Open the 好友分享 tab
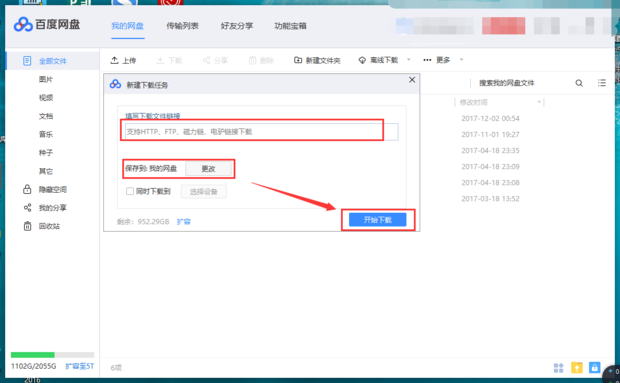This screenshot has width=620, height=383. coord(236,26)
